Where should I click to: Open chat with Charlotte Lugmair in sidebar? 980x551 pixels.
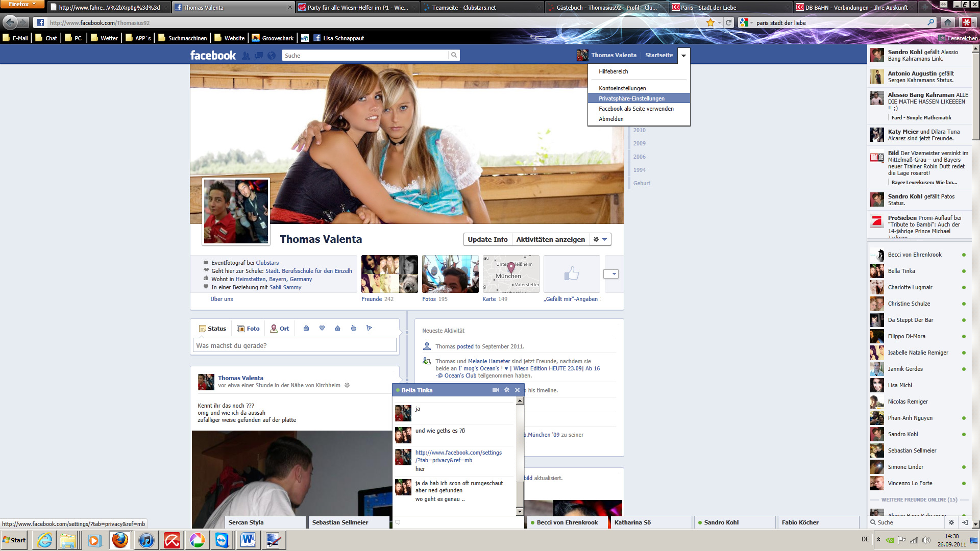pyautogui.click(x=919, y=287)
